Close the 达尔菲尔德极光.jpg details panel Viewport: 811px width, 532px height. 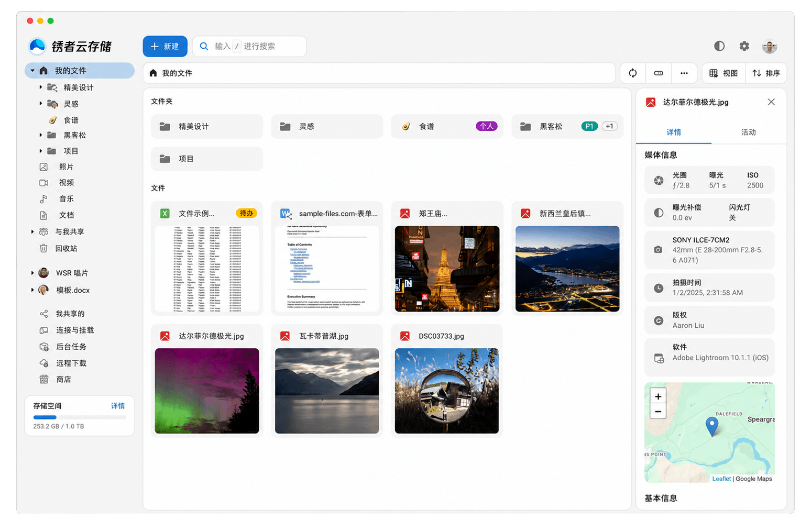(x=771, y=102)
